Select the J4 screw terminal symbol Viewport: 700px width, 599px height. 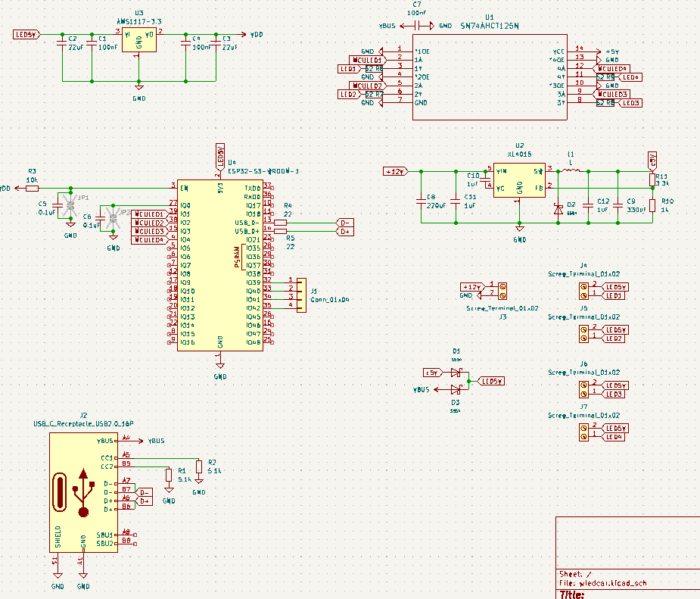coord(583,291)
